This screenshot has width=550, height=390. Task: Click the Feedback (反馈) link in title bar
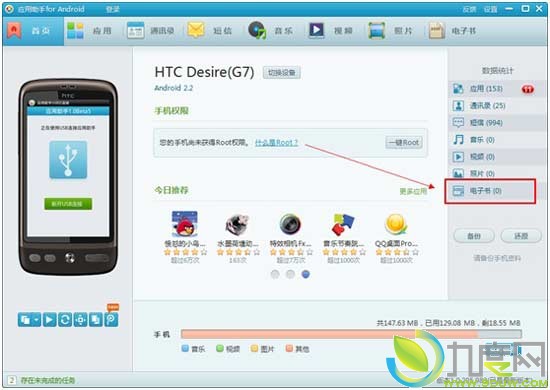tap(469, 9)
